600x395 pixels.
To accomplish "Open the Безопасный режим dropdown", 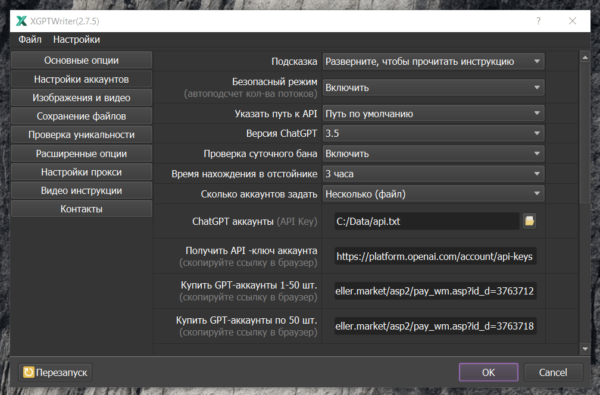I will pyautogui.click(x=434, y=88).
